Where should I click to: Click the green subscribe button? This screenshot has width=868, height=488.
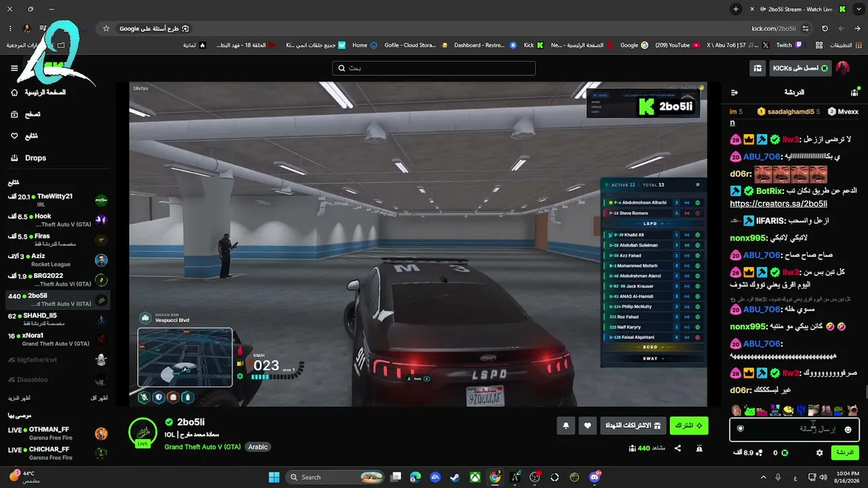689,426
